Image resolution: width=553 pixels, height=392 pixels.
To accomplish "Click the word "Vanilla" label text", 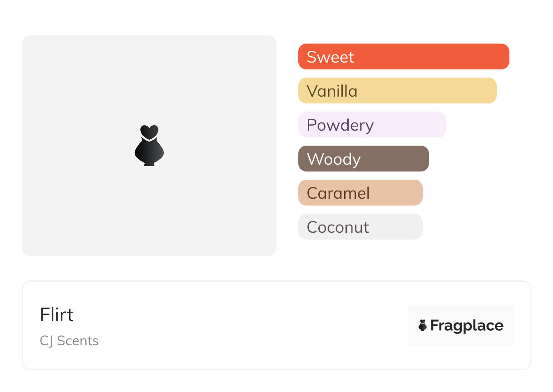I will (x=332, y=91).
